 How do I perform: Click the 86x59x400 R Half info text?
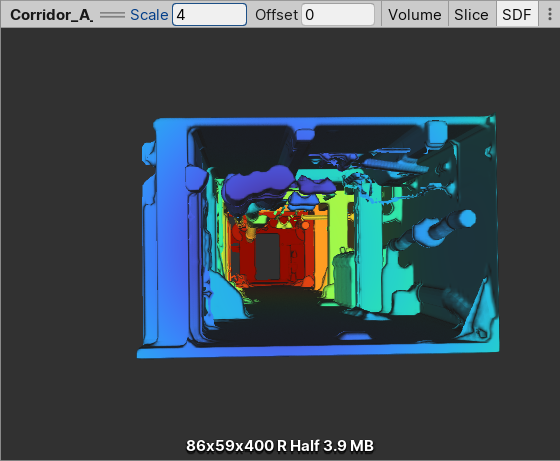[280, 446]
